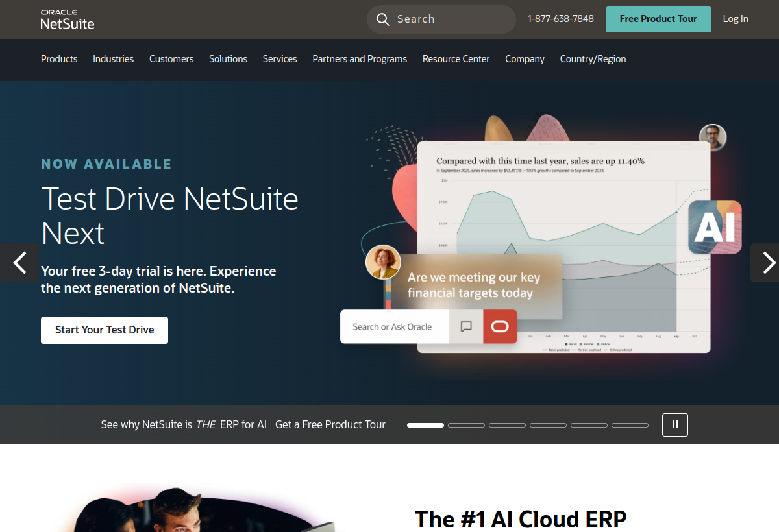Open the Company menu

(525, 59)
